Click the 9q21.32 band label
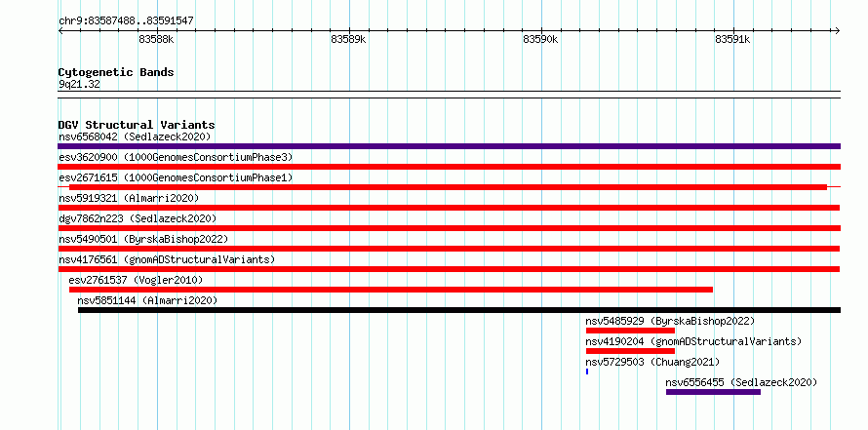This screenshot has width=868, height=430. tap(79, 85)
